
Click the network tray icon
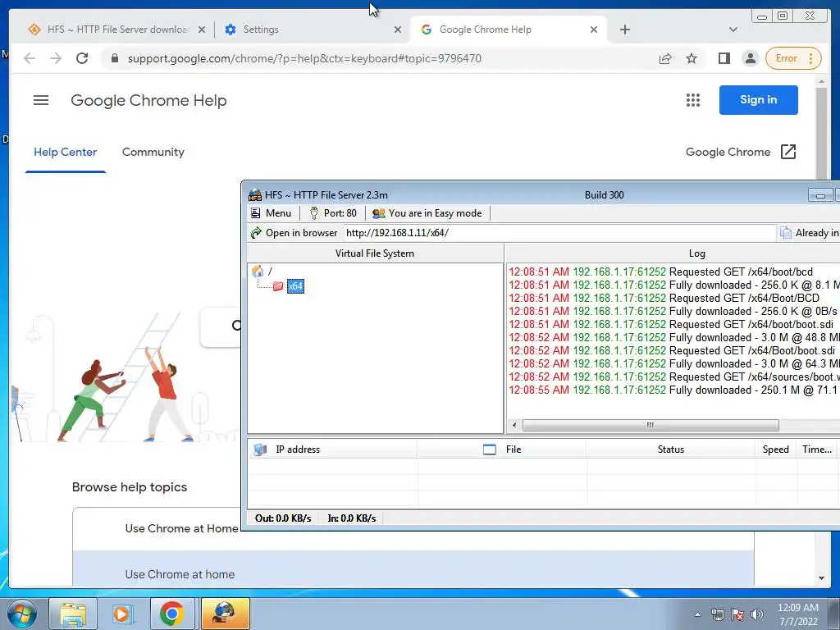pos(717,614)
